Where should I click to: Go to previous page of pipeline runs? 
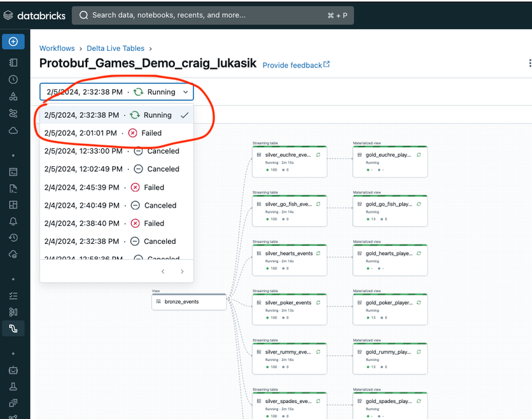(163, 272)
